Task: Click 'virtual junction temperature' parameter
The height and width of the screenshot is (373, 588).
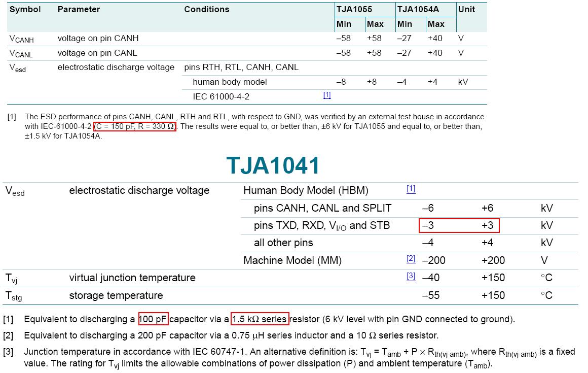Action: pyautogui.click(x=132, y=278)
